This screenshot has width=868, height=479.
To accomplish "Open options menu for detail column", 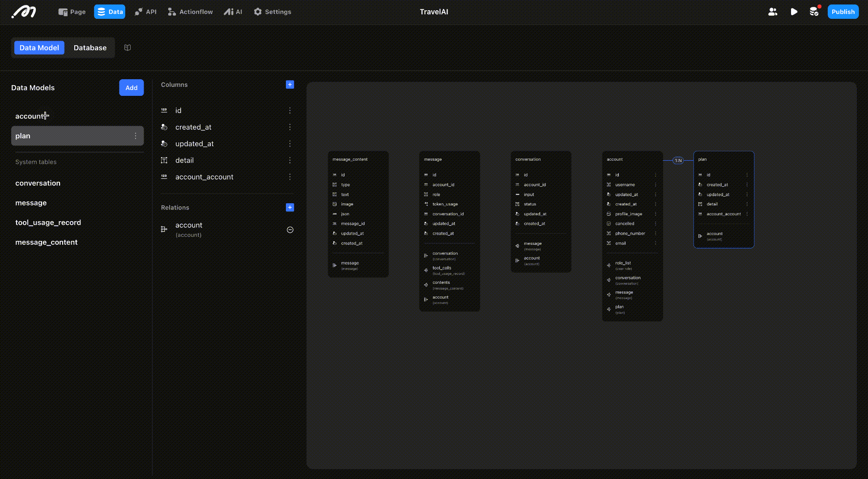I will pos(290,160).
